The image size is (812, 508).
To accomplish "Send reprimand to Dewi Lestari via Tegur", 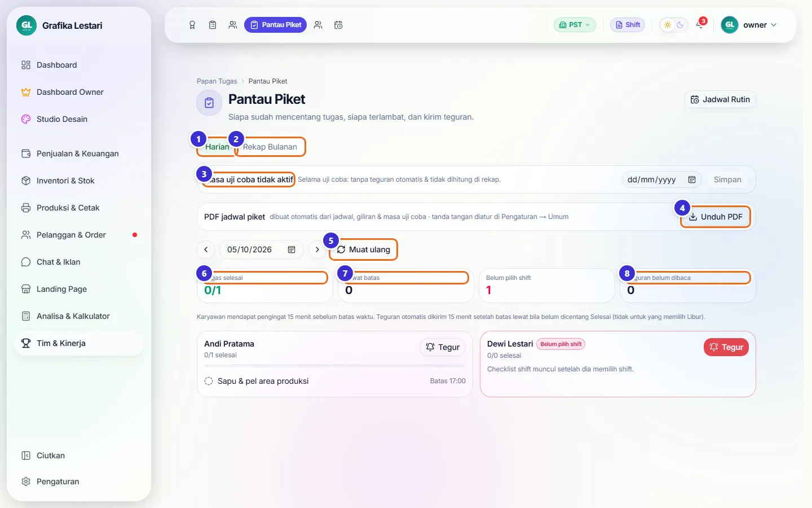I will click(726, 347).
